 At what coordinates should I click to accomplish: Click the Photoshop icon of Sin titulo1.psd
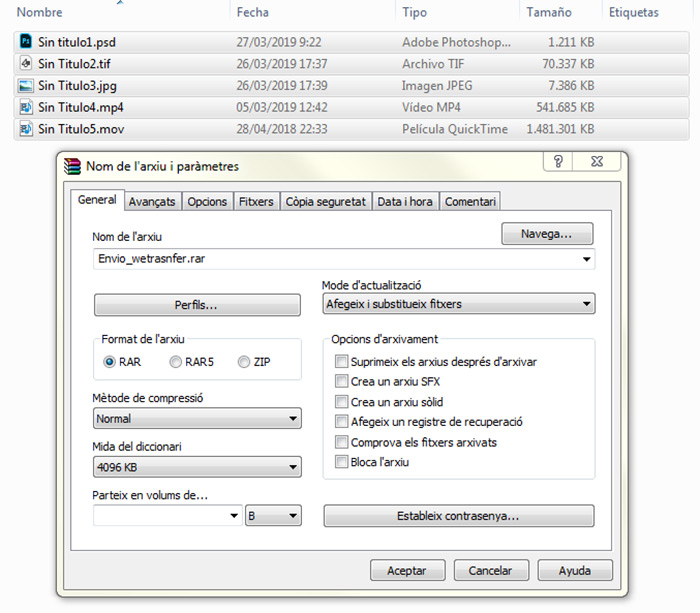(x=26, y=43)
